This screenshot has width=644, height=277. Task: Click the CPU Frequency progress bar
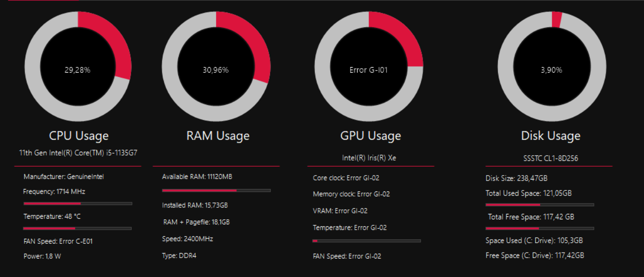click(x=78, y=203)
